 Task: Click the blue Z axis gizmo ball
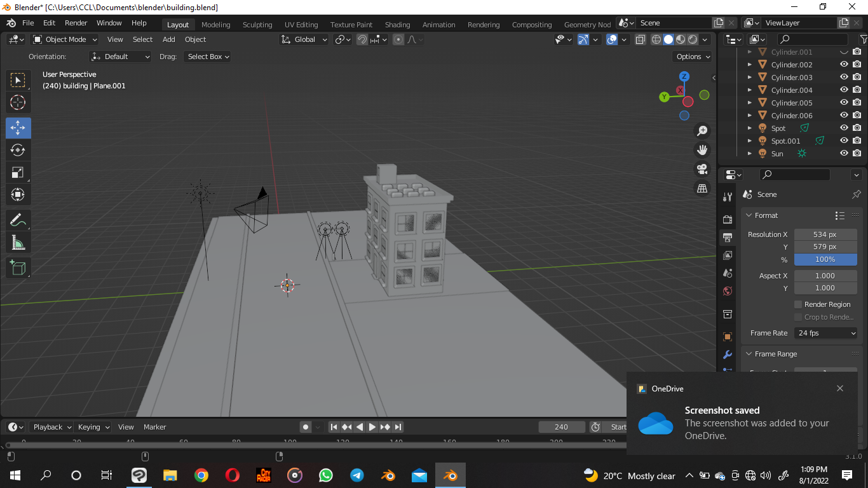[x=684, y=76]
